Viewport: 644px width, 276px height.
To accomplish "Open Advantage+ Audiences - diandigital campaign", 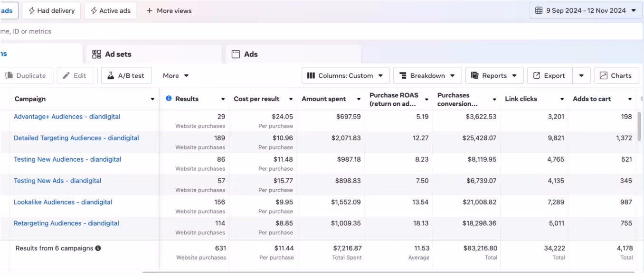I will [x=67, y=117].
